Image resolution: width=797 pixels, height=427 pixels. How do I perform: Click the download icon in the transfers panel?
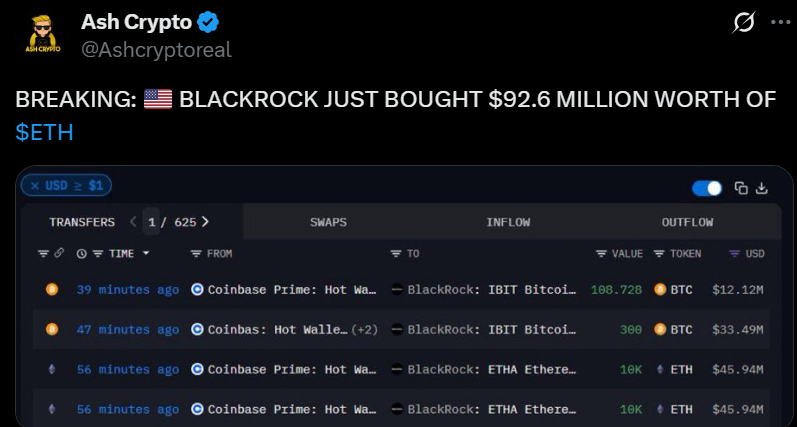pos(761,188)
